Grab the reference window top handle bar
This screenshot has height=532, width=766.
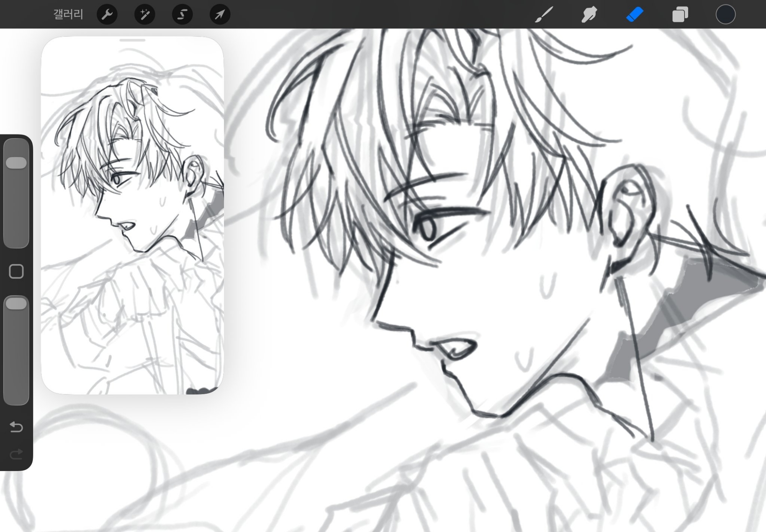(x=132, y=40)
